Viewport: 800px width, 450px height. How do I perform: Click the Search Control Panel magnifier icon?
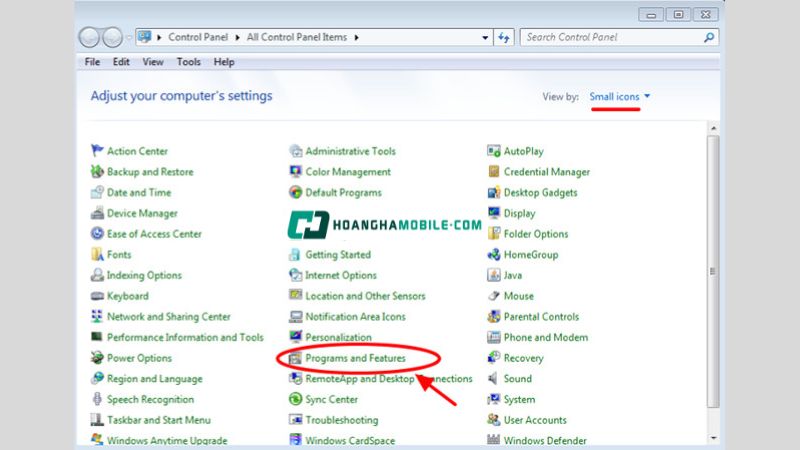tap(709, 38)
